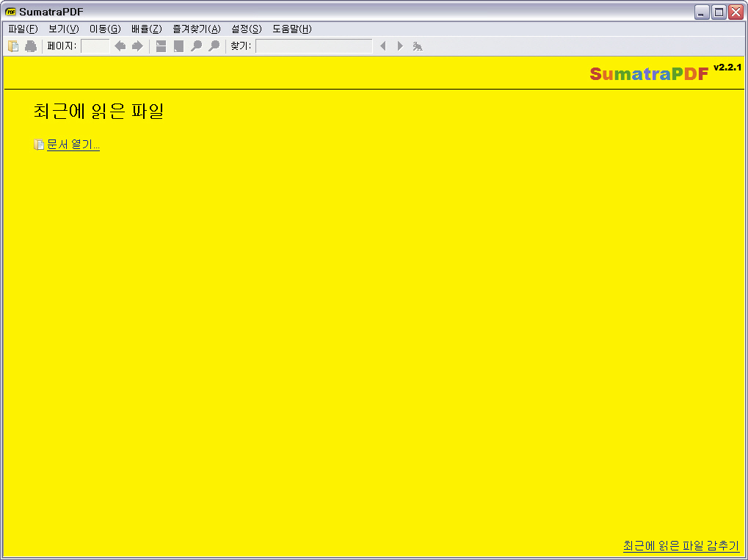Go to previous page arrow icon
The width and height of the screenshot is (748, 560).
pos(120,46)
